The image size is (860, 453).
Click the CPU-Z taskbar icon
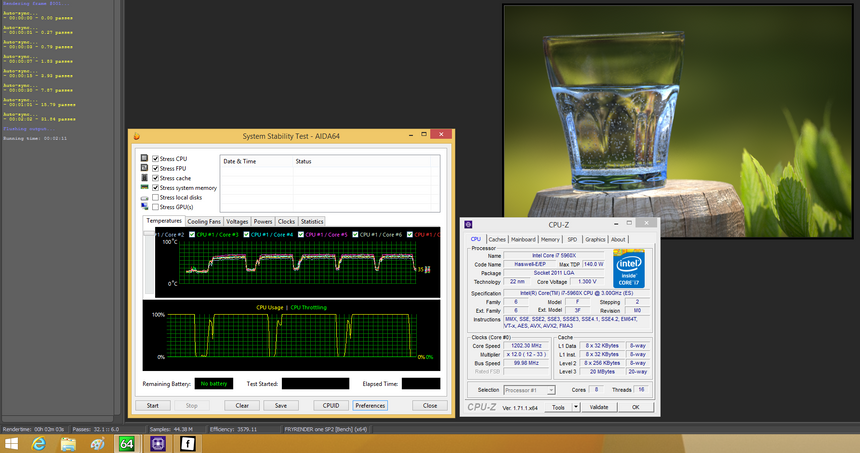coord(159,443)
